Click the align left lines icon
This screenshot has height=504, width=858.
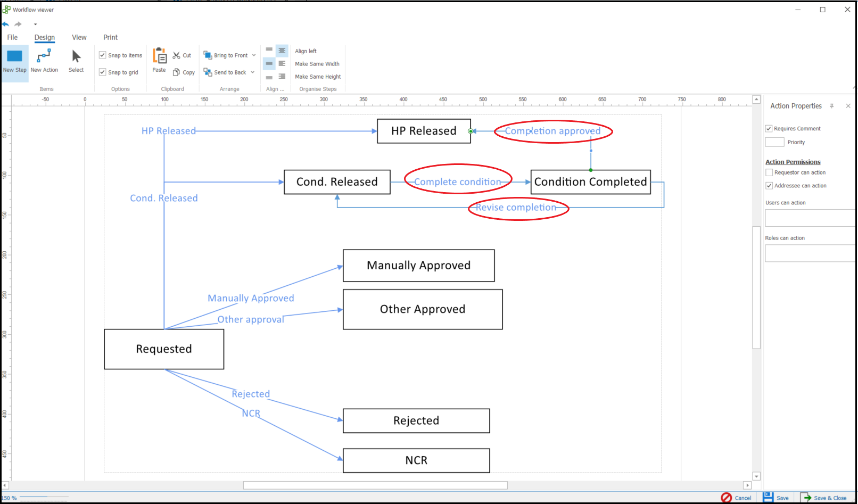(x=282, y=63)
